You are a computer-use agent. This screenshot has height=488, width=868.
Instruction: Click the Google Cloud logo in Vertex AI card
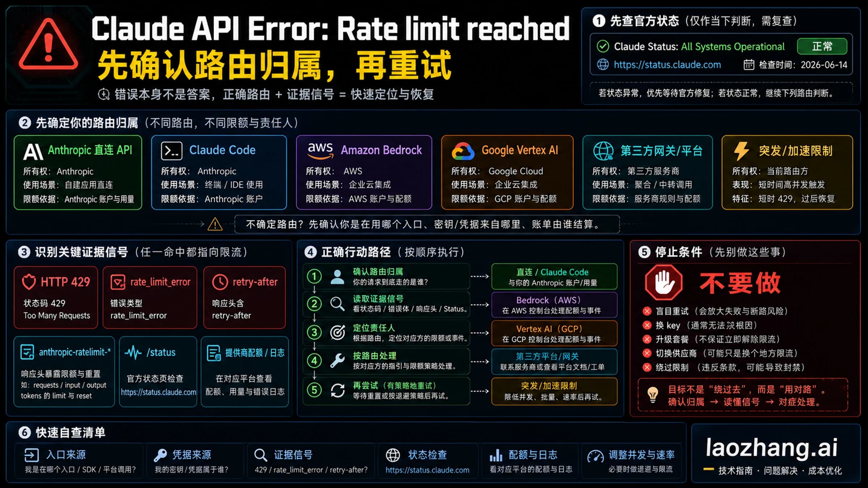pyautogui.click(x=463, y=151)
